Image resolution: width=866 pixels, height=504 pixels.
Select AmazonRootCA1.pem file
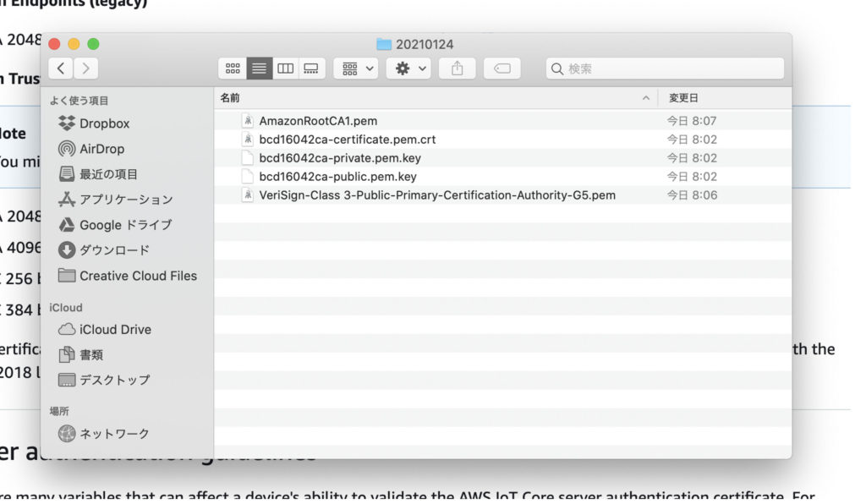coord(318,121)
